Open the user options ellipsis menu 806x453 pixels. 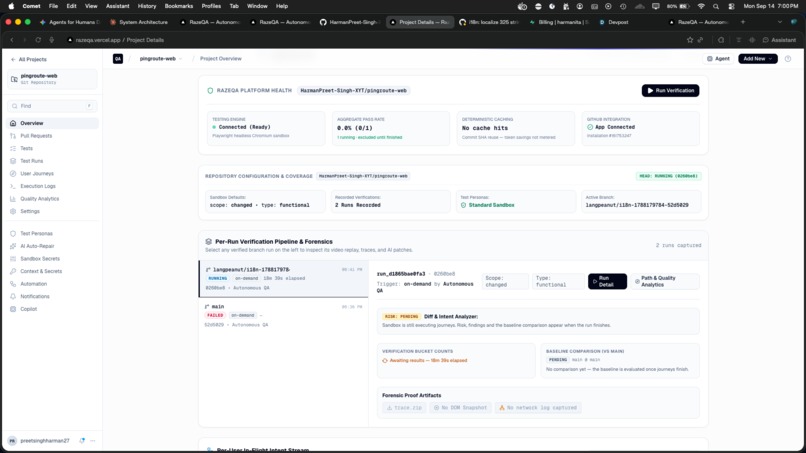(93, 441)
